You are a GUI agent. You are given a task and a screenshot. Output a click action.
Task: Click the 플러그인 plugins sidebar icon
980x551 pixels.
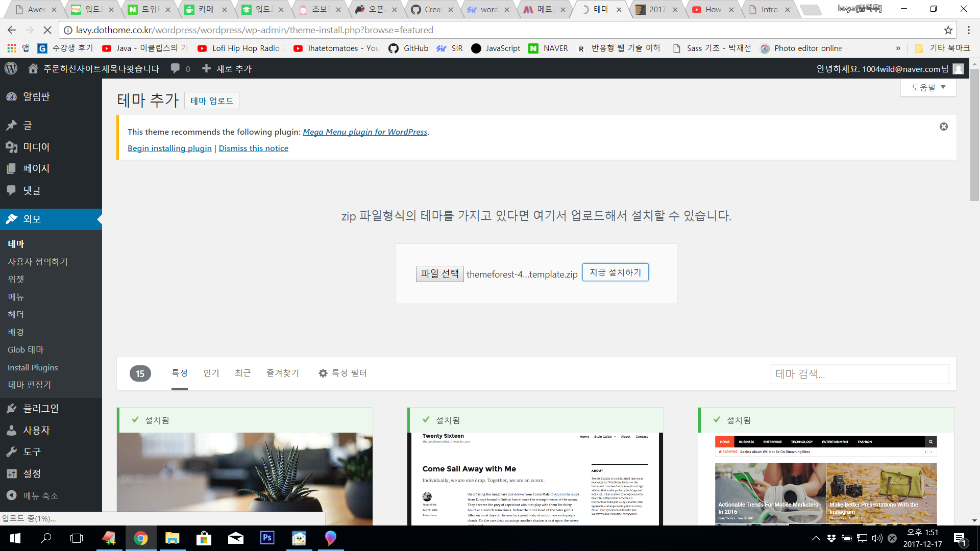11,409
